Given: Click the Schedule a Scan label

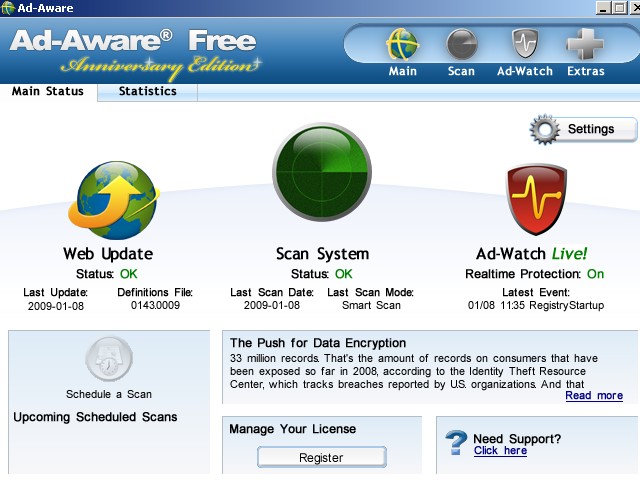Looking at the screenshot, I should (109, 394).
